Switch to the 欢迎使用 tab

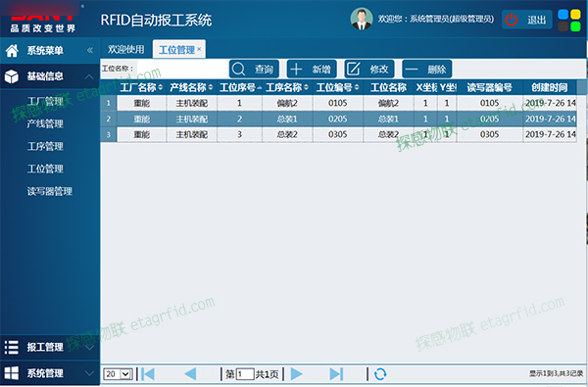[126, 50]
